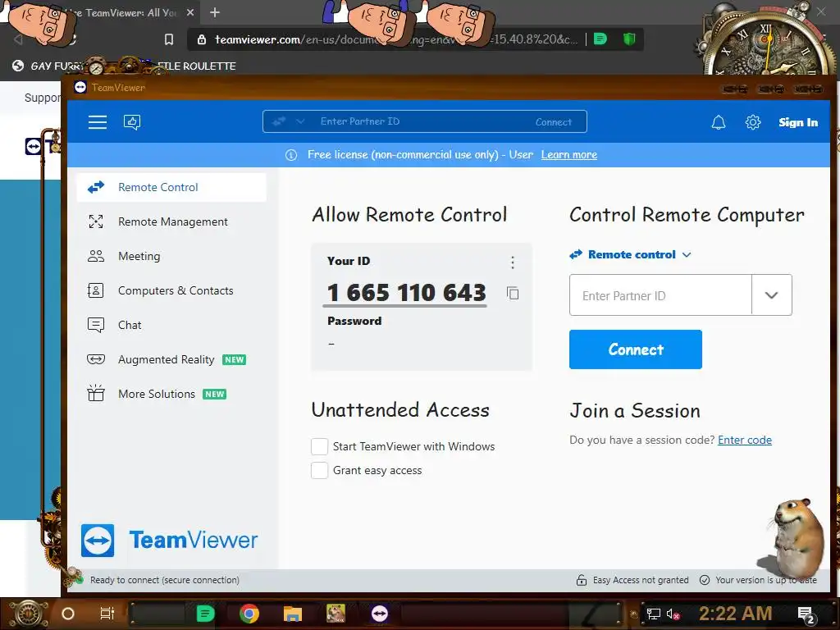Open the hamster app in taskbar

pyautogui.click(x=336, y=614)
